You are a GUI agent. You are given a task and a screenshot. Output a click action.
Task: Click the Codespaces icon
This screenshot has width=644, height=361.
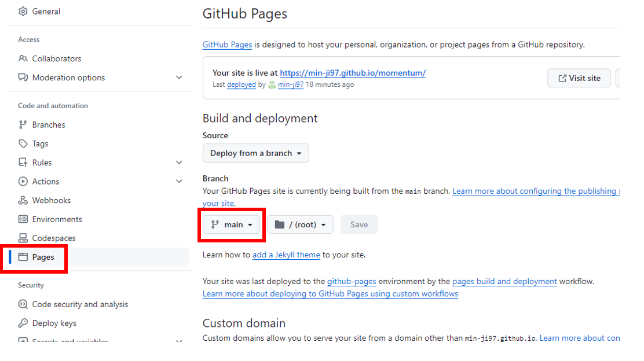23,238
